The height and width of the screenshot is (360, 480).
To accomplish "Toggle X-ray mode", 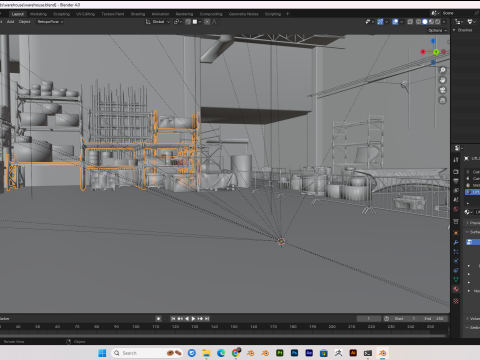I will (410, 22).
